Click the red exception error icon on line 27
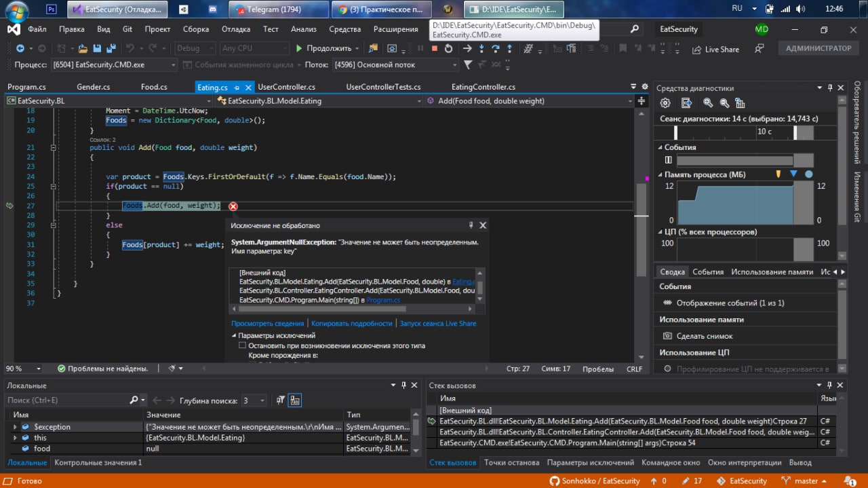This screenshot has width=868, height=488. [x=233, y=206]
